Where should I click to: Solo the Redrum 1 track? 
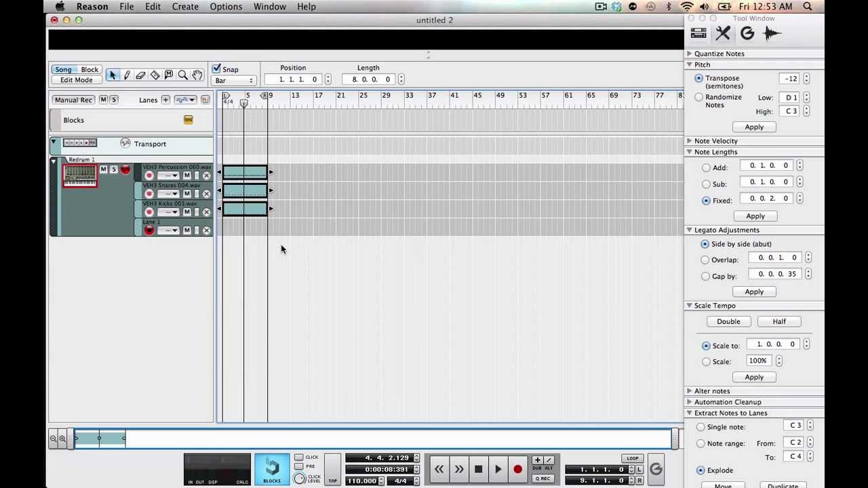[x=114, y=169]
